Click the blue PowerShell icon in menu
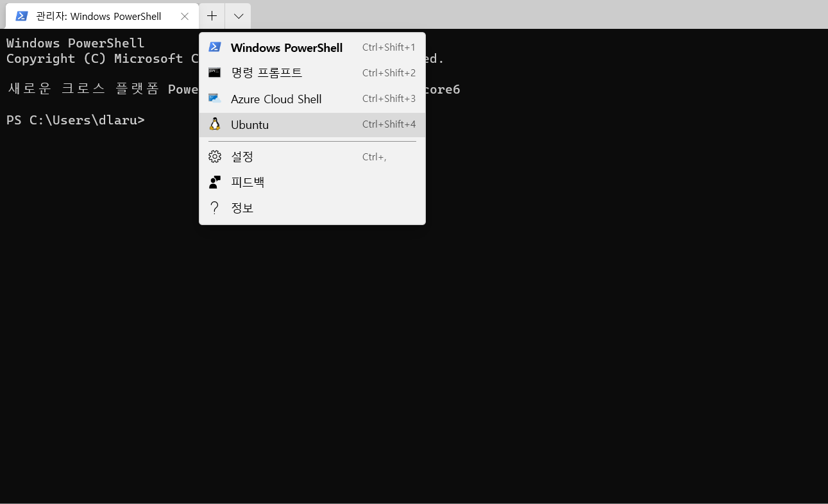Screen dimensions: 828x504 (x=215, y=47)
